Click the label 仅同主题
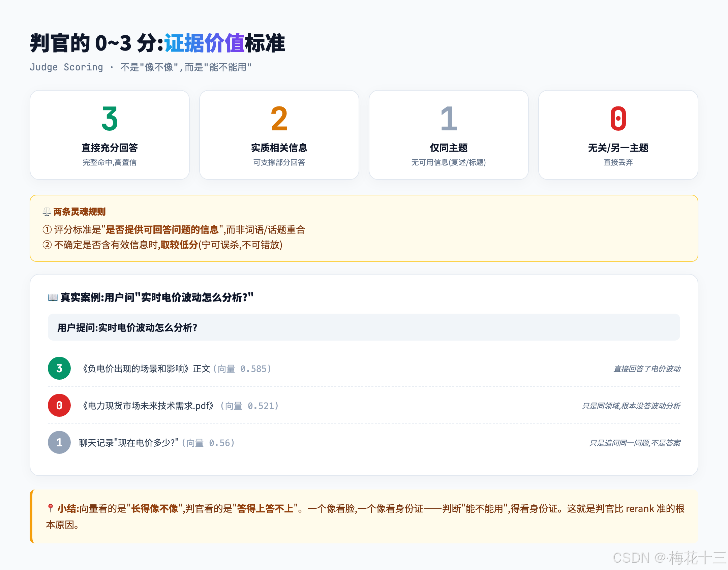 point(449,148)
